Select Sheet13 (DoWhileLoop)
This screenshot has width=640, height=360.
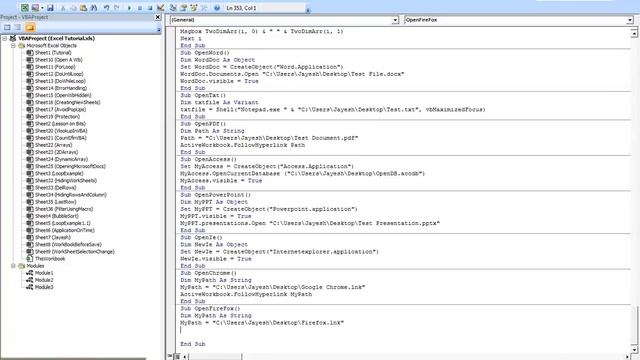pyautogui.click(x=60, y=81)
